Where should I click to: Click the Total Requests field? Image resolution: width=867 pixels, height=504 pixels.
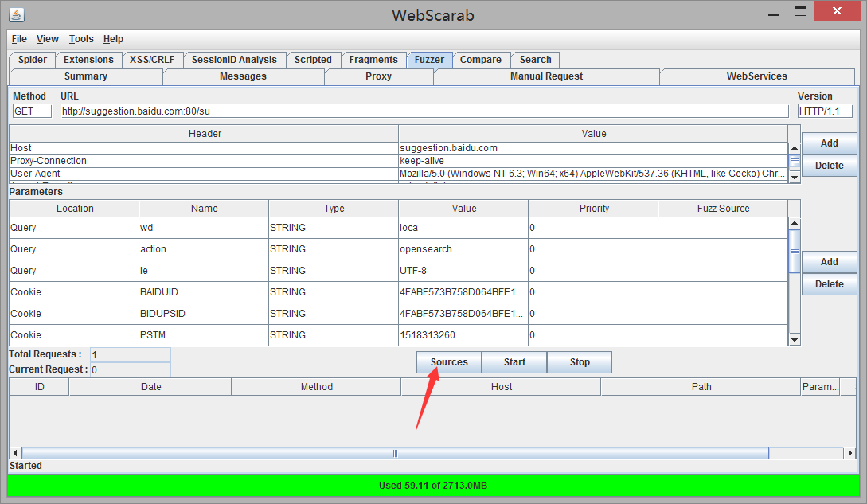131,354
